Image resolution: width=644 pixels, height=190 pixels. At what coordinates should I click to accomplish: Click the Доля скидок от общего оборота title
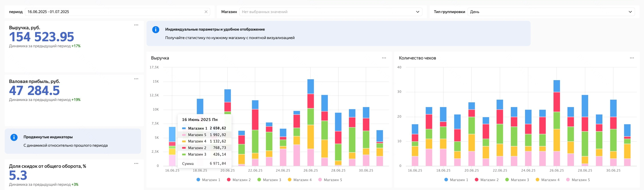pyautogui.click(x=48, y=166)
